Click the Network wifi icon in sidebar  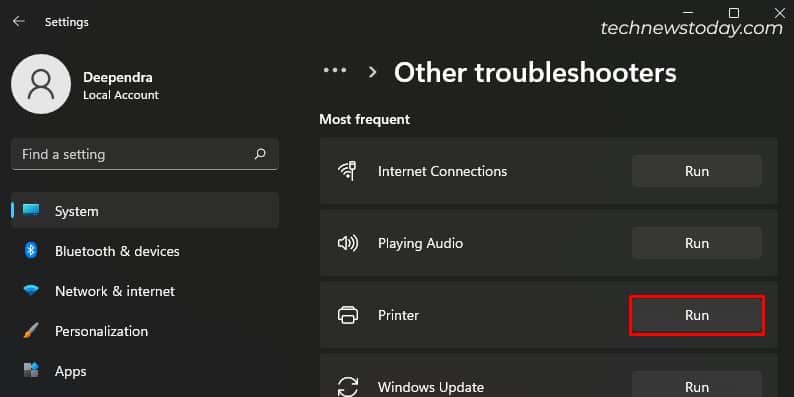click(31, 291)
